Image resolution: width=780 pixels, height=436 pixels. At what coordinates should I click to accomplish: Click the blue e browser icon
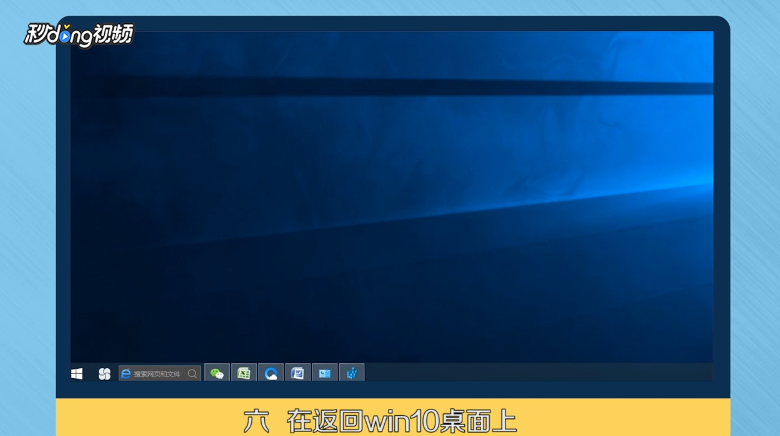click(x=126, y=373)
